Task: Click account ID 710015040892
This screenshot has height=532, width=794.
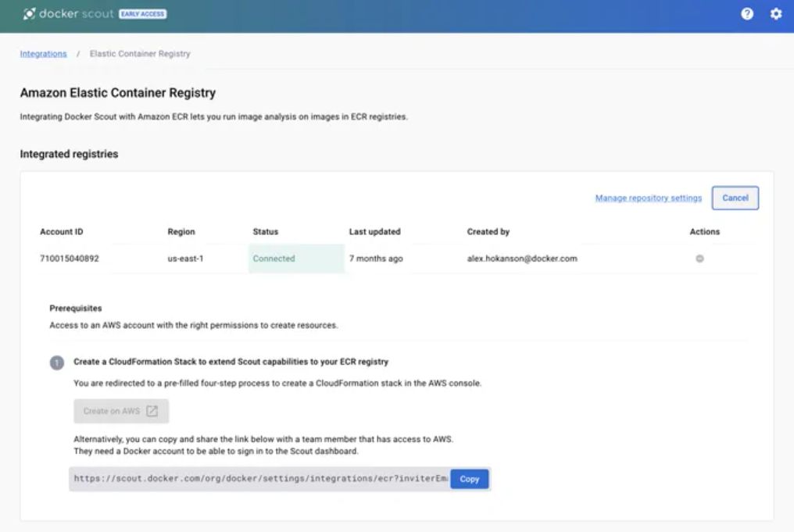Action: click(x=70, y=259)
